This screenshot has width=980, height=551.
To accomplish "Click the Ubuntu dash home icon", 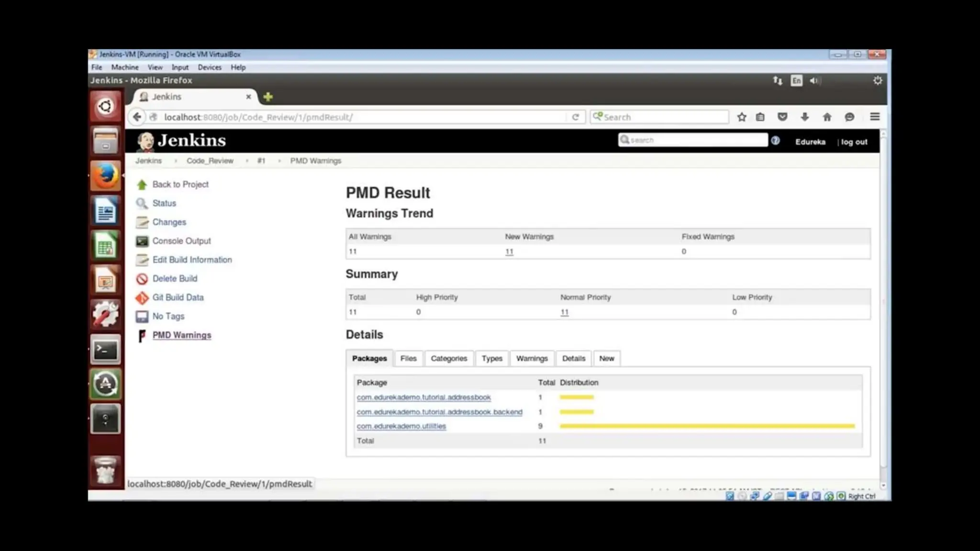I will [105, 106].
